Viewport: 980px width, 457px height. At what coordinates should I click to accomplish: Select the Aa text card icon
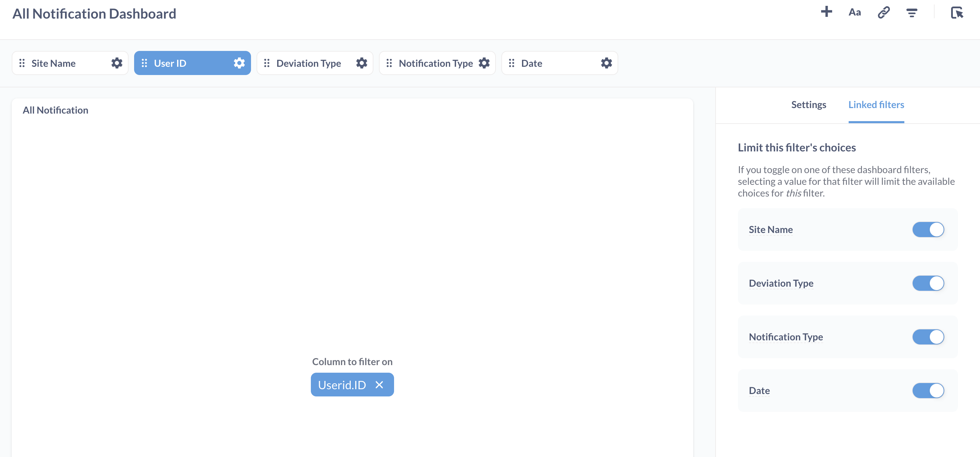pos(854,12)
